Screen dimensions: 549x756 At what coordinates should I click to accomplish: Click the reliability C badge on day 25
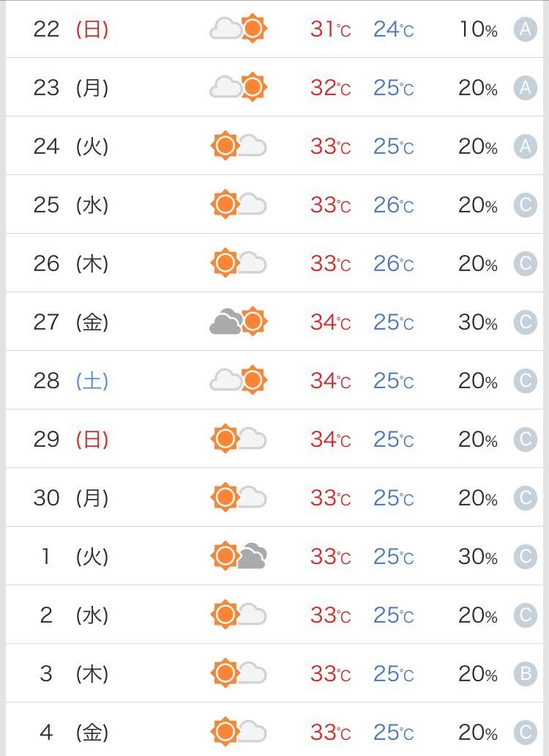[x=525, y=205]
